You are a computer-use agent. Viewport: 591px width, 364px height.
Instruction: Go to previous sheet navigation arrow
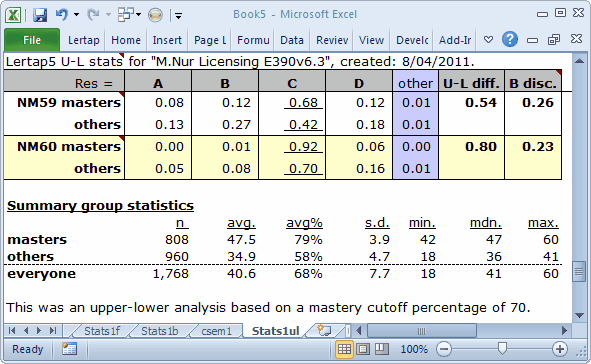26,331
